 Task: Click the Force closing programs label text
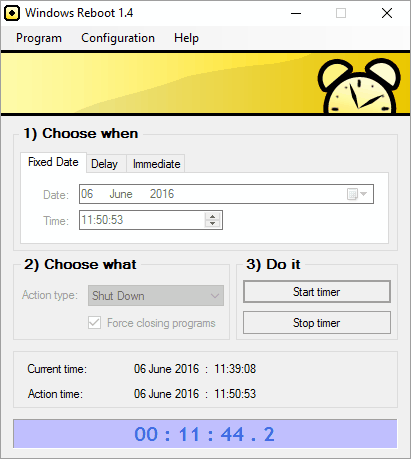161,323
